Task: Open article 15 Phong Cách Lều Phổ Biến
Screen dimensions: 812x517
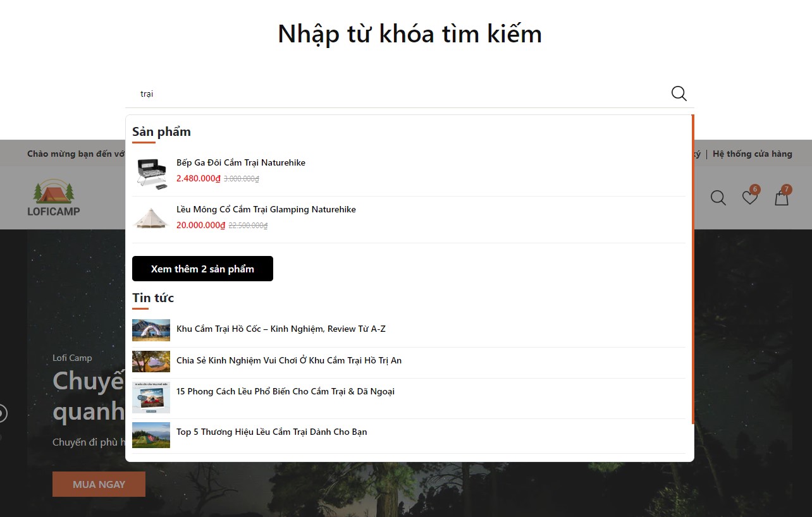Action: 285,391
